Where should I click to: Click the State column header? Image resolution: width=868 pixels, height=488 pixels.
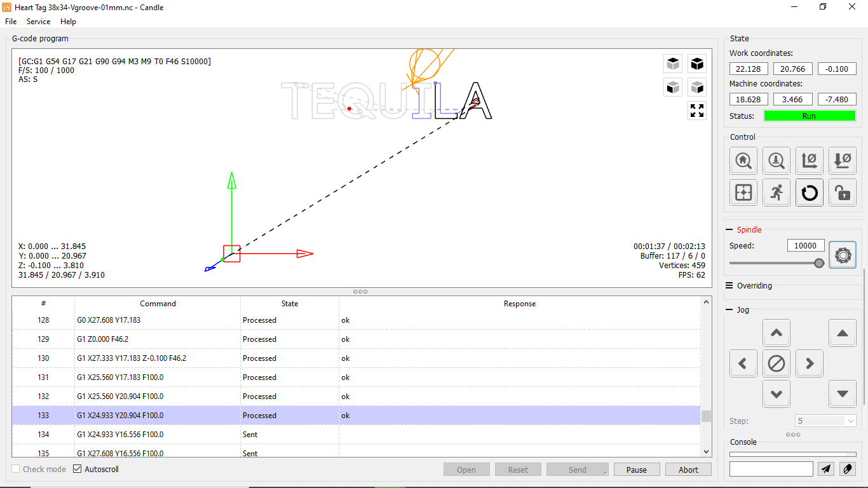click(x=290, y=304)
